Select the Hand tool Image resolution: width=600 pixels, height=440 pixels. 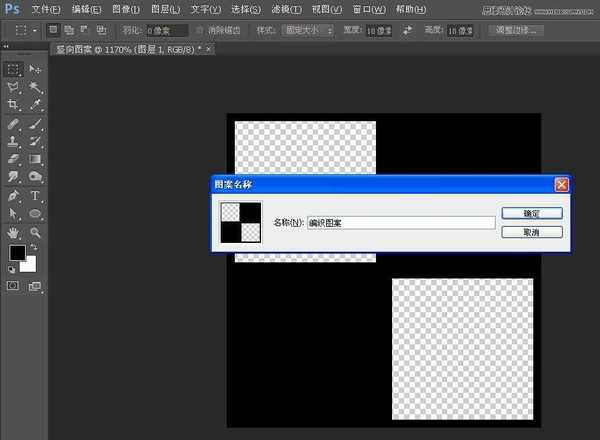13,232
